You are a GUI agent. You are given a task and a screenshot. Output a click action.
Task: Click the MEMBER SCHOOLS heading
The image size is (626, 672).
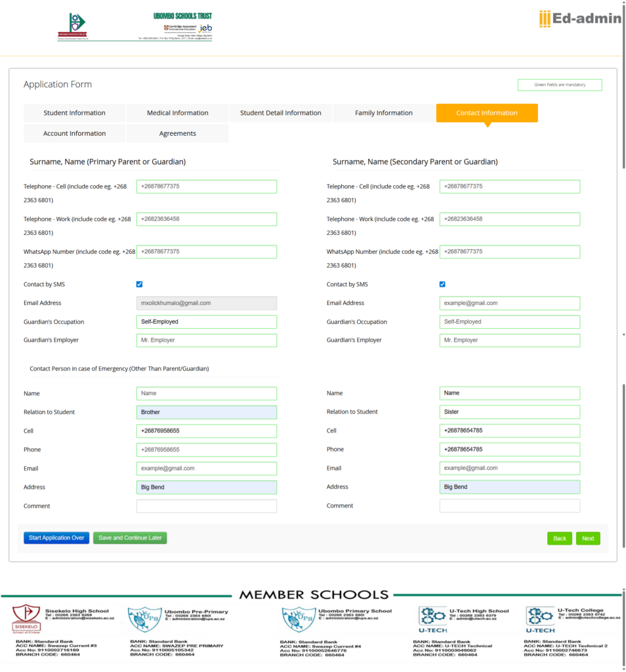[x=314, y=595]
